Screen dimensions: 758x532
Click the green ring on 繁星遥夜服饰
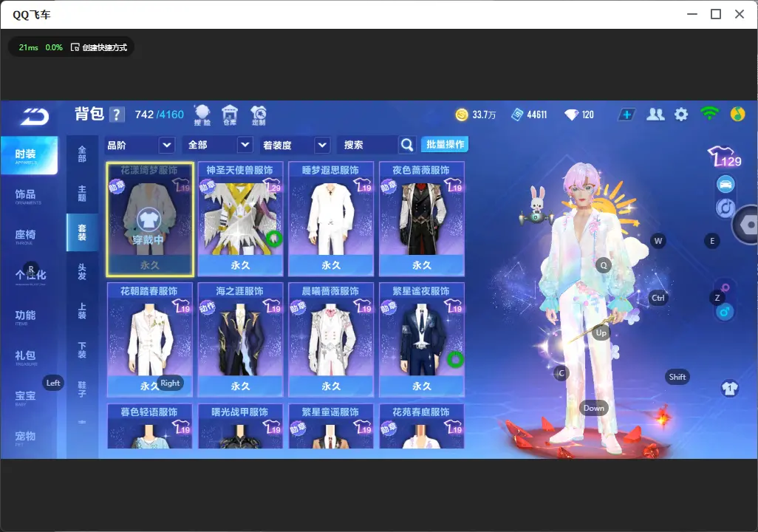click(455, 359)
